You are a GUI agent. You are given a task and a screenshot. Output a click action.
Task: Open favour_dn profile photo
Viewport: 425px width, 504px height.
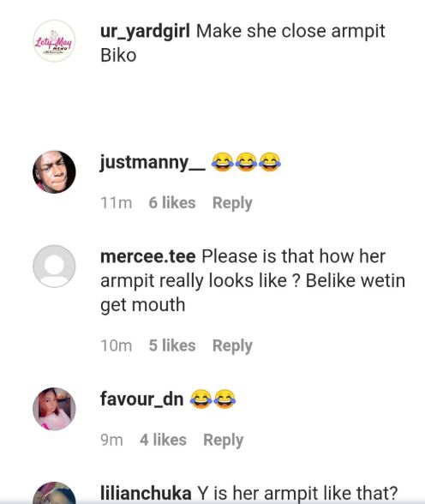tap(54, 409)
